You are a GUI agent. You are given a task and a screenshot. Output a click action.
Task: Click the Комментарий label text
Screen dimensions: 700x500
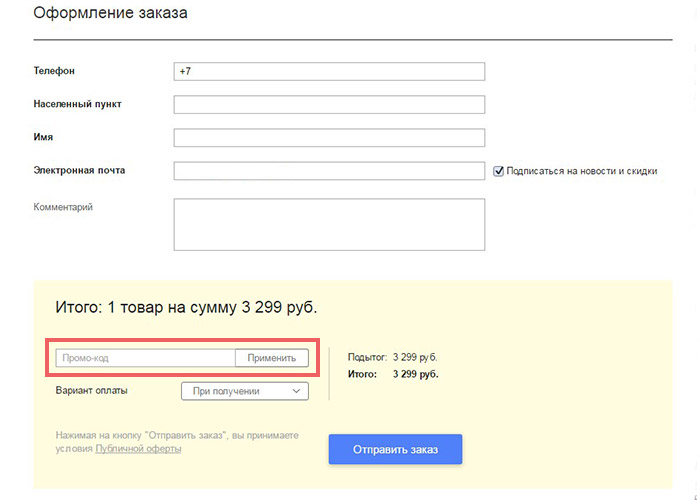[x=63, y=207]
